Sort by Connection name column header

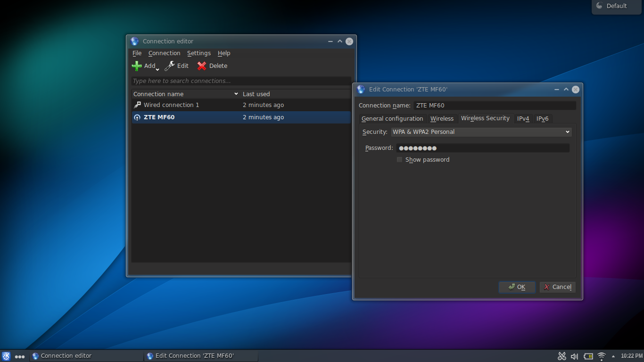(186, 94)
